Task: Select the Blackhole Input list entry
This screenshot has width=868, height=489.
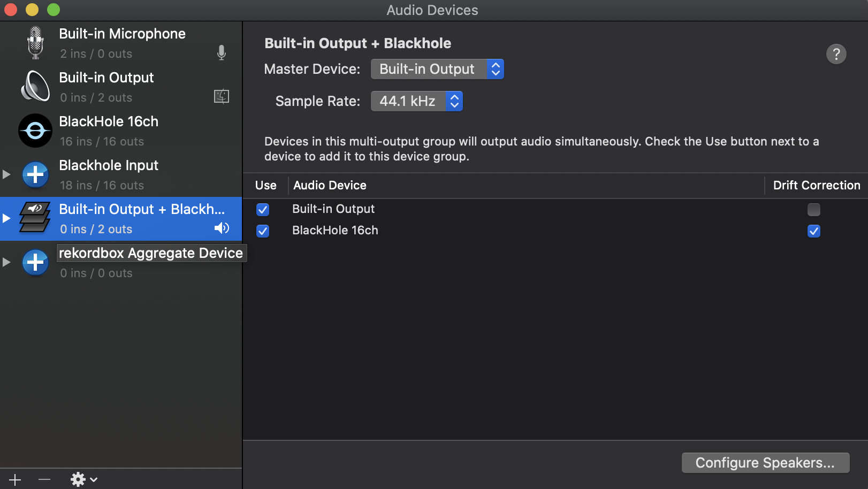Action: (x=121, y=175)
